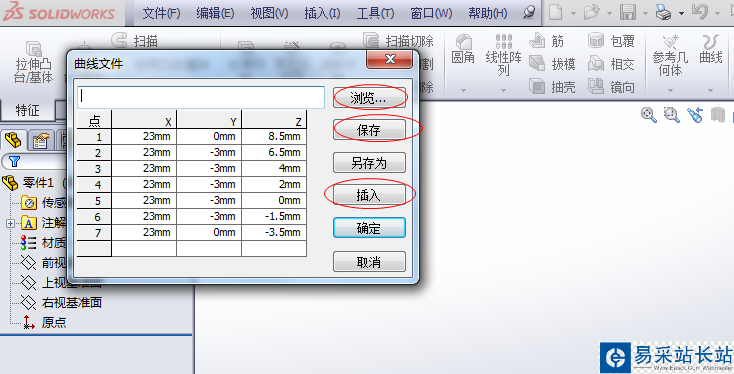This screenshot has width=734, height=374.
Task: Switch to the 特征 tab
Action: click(27, 110)
